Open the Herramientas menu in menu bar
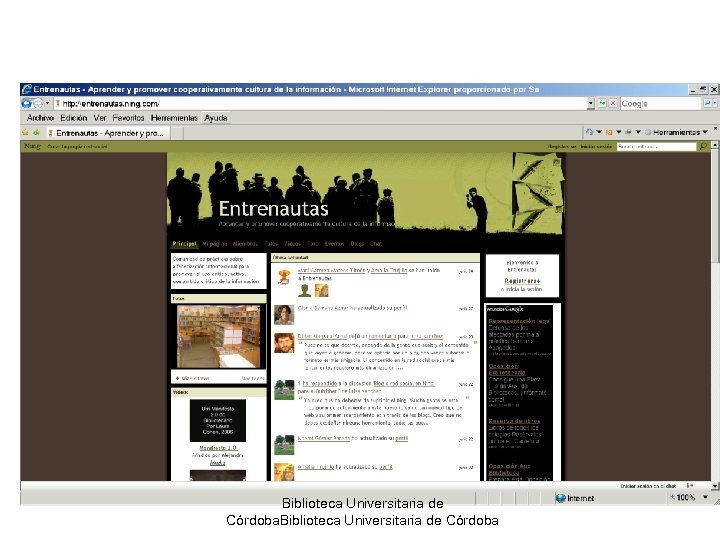The width and height of the screenshot is (720, 540). point(174,118)
